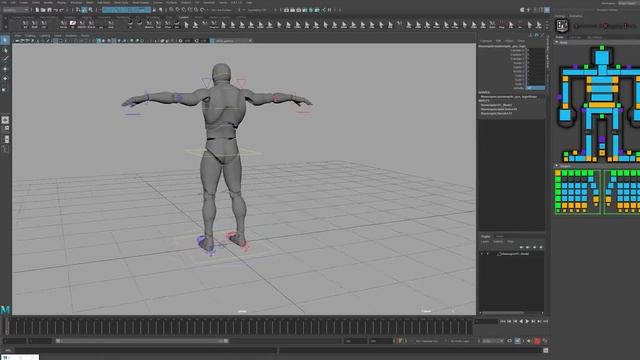Screen dimensions: 640x360
Task: Switch to the Display tab in Layer Editor
Action: tap(486, 236)
